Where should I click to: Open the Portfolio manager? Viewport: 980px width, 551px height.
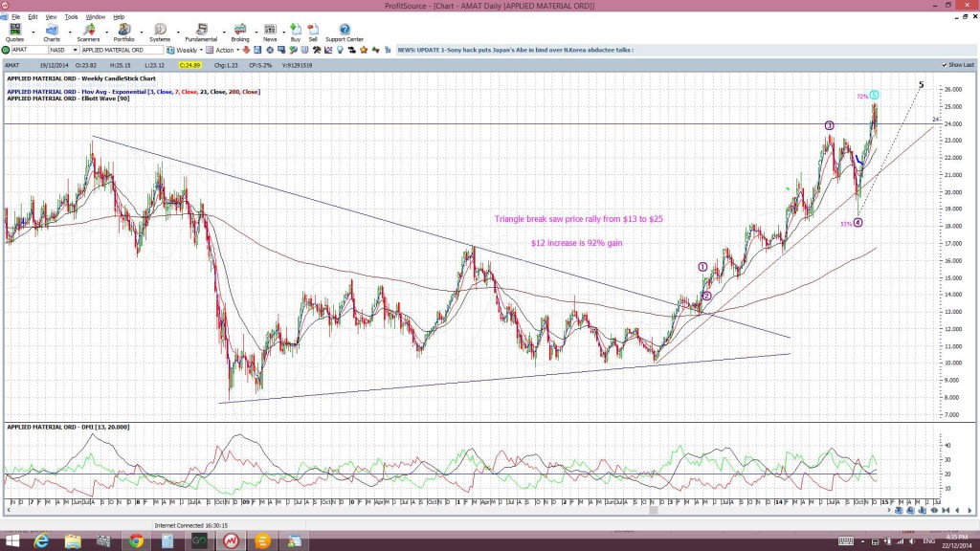pos(123,33)
